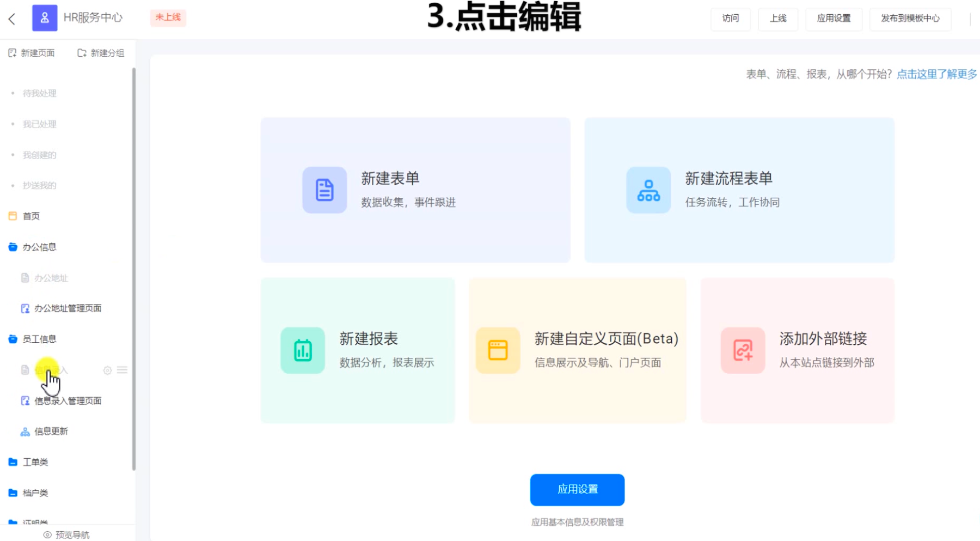Open 抄送我的 in the sidebar
This screenshot has width=980, height=541.
point(39,186)
